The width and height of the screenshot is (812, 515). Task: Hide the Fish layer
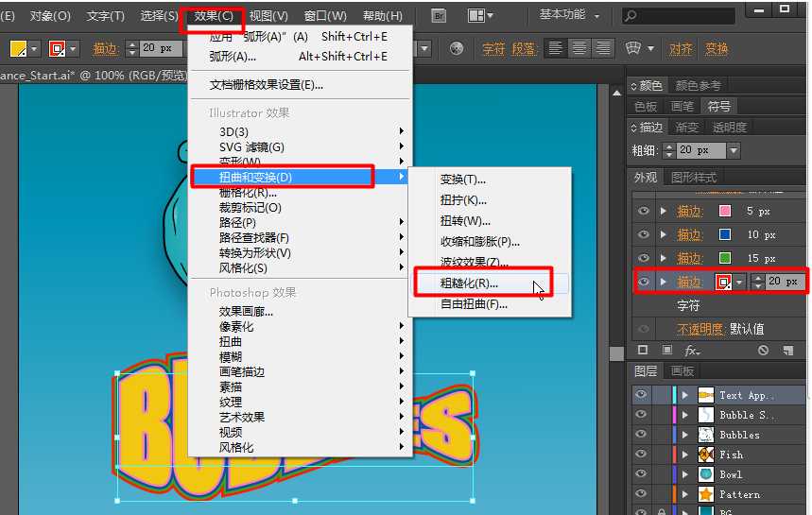coord(641,454)
